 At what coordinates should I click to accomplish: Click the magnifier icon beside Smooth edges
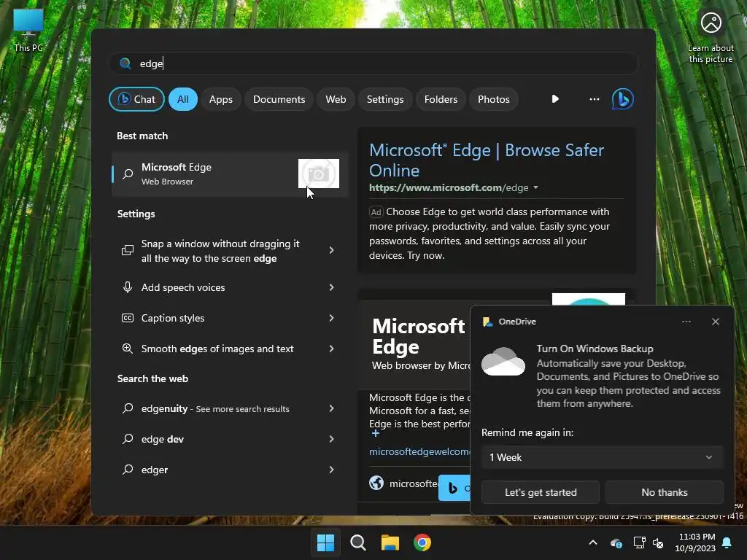[128, 349]
